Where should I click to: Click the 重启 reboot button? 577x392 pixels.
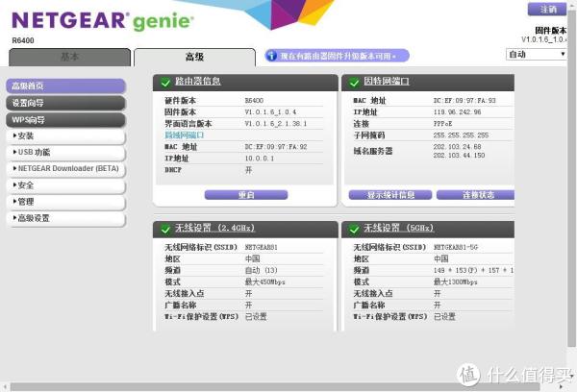point(246,195)
